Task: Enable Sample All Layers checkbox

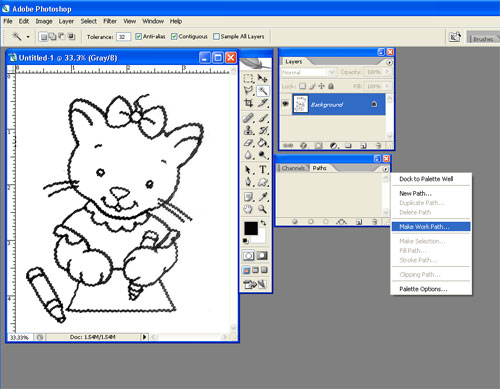Action: click(216, 36)
